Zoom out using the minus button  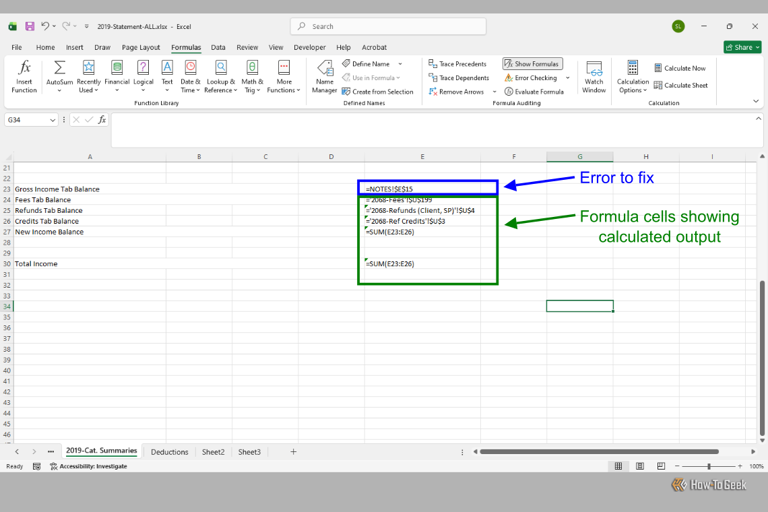(x=677, y=466)
